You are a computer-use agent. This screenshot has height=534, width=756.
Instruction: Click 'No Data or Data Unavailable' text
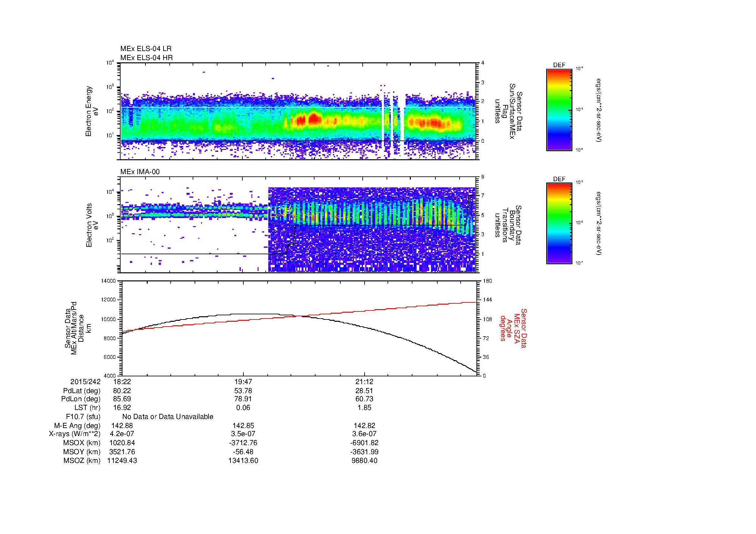(x=168, y=416)
